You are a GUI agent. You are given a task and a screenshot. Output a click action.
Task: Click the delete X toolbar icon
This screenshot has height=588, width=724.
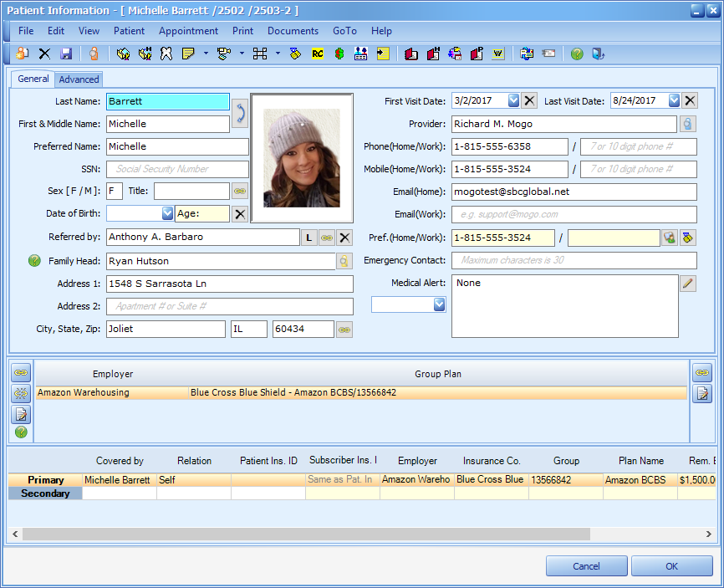click(x=44, y=54)
